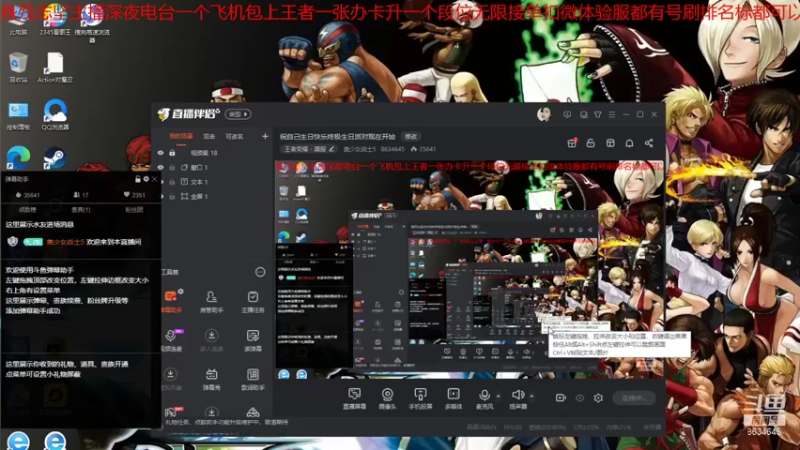Toggle the lock on the 全屏 1 source
The width and height of the screenshot is (800, 450).
pos(172,196)
